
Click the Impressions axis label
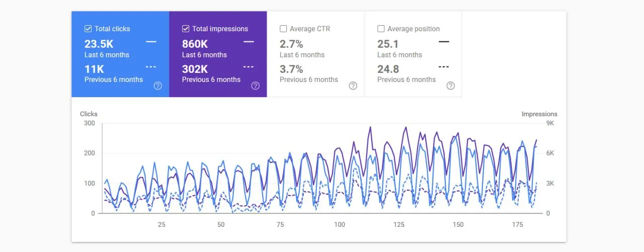pyautogui.click(x=539, y=114)
